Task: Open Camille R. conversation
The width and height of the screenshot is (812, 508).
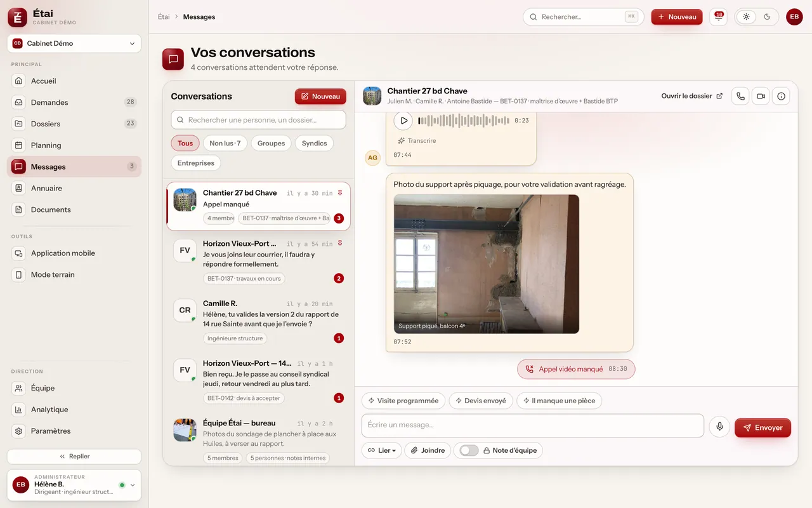Action: click(258, 323)
